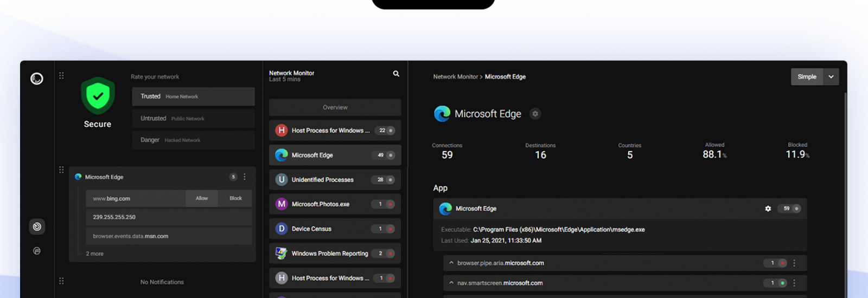Open the sidebar icon below Network Monitor

(x=37, y=251)
